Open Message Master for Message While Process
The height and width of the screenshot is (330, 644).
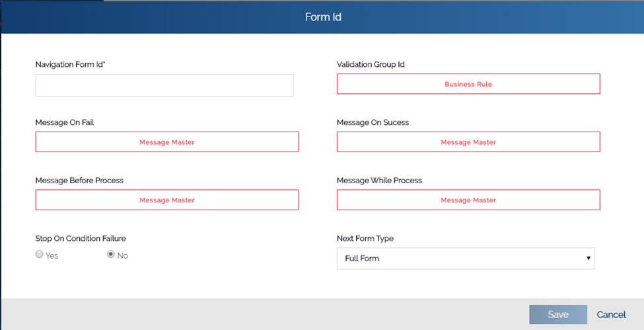point(468,200)
